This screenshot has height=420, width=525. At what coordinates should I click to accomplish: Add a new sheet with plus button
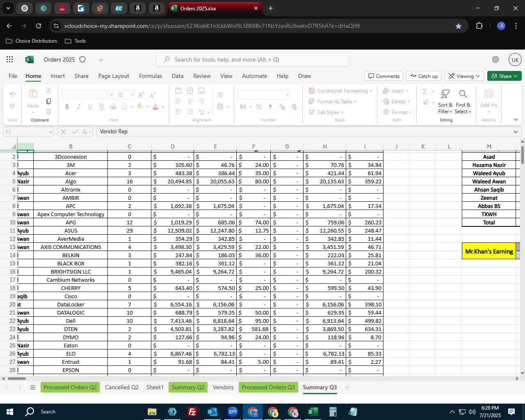pyautogui.click(x=347, y=387)
